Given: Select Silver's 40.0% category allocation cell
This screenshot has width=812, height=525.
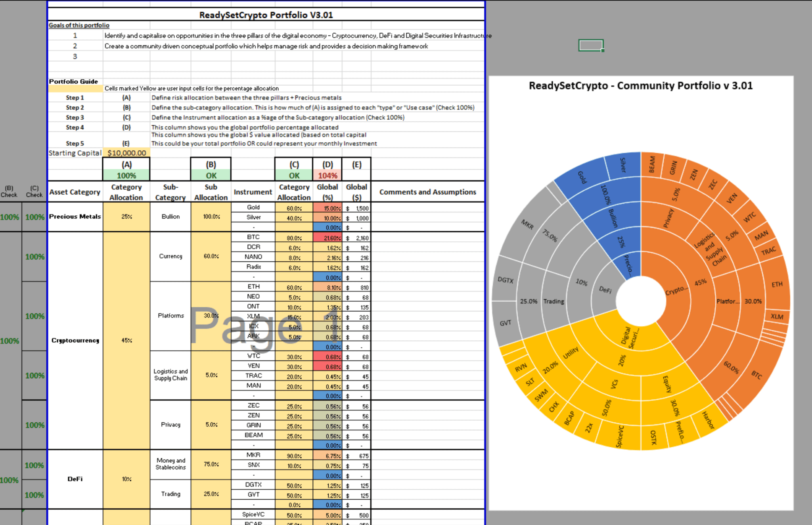Looking at the screenshot, I should point(294,218).
